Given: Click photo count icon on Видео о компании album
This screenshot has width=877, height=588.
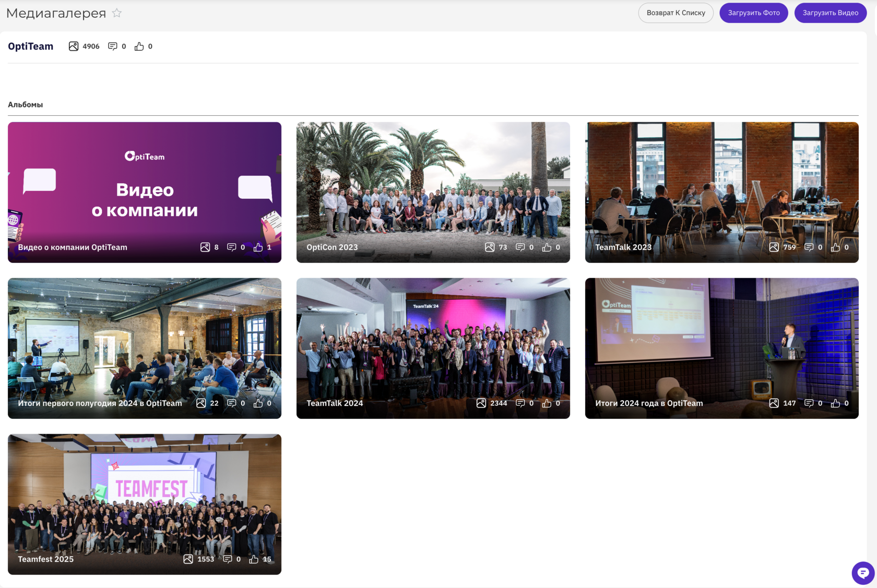Looking at the screenshot, I should pos(205,247).
